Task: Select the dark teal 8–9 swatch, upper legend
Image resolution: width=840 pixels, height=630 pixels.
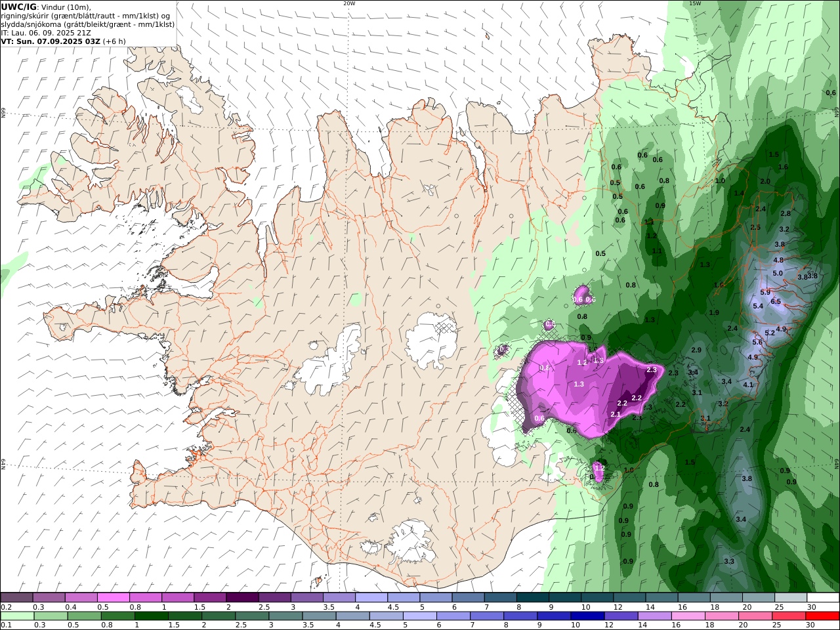Action: click(532, 598)
